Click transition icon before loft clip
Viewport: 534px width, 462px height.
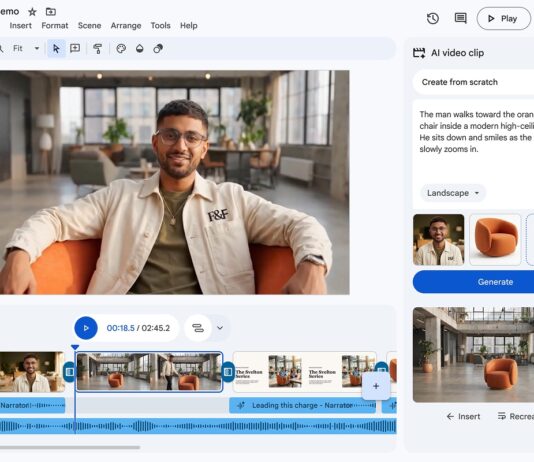pyautogui.click(x=69, y=372)
